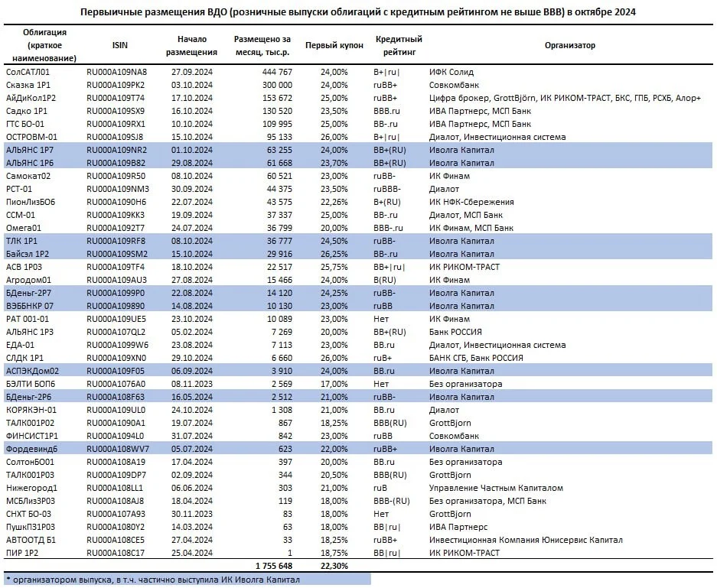Click the bond name 'БДеньг-2Р7'

tap(29, 293)
